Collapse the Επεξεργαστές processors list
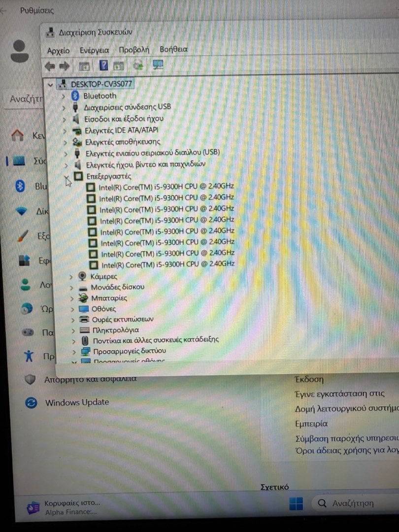Screen dimensions: 399x532 (x=67, y=177)
